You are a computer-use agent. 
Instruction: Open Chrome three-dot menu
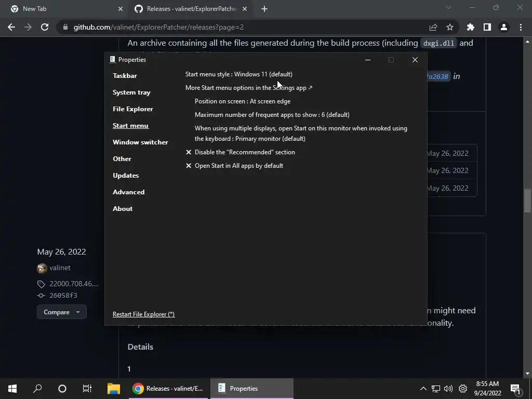pos(521,27)
